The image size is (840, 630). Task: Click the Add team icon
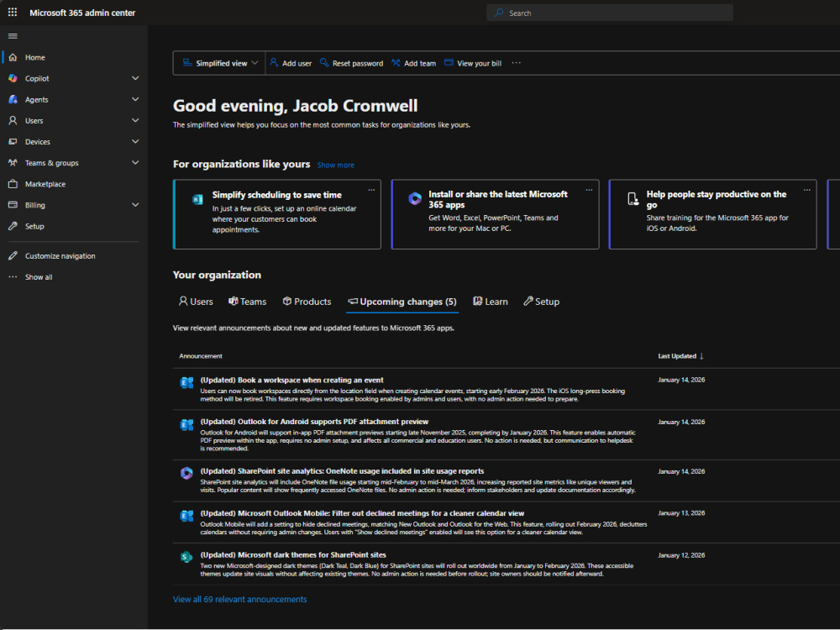(396, 63)
